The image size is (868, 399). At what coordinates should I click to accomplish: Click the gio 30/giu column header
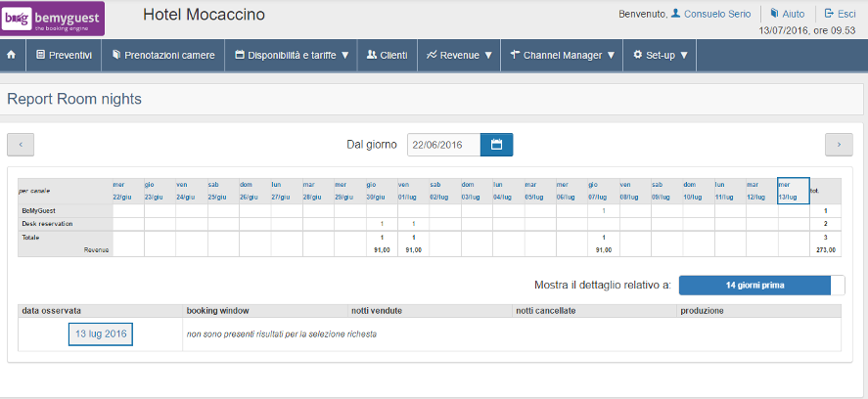(381, 190)
